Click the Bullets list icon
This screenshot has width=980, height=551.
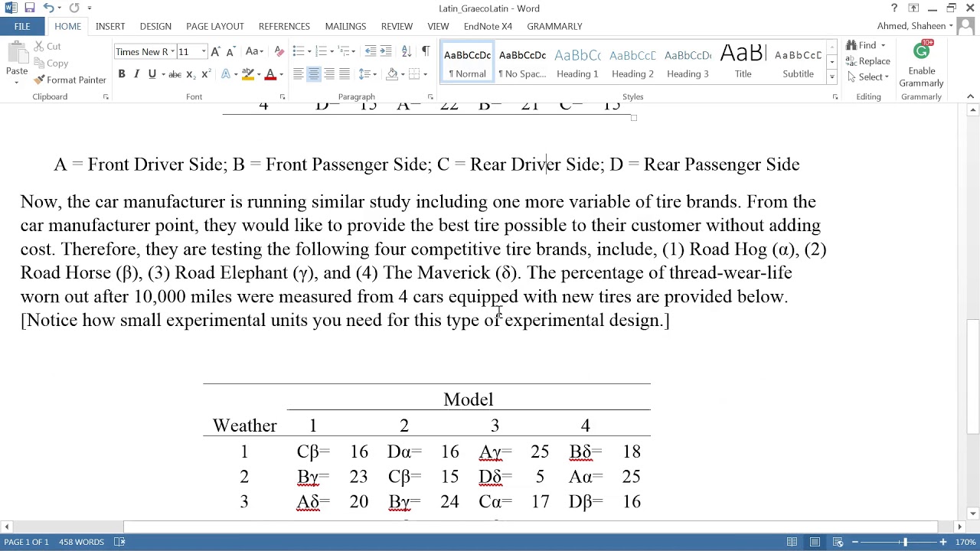(x=298, y=51)
